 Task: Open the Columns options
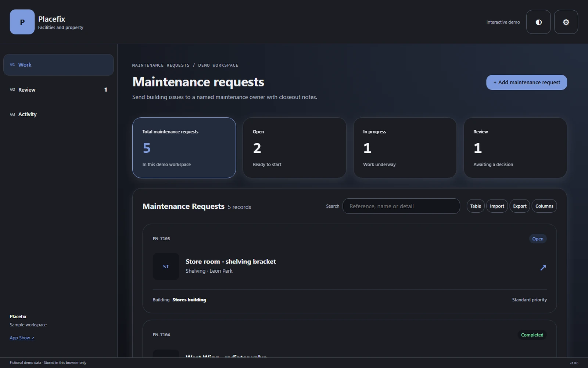544,206
